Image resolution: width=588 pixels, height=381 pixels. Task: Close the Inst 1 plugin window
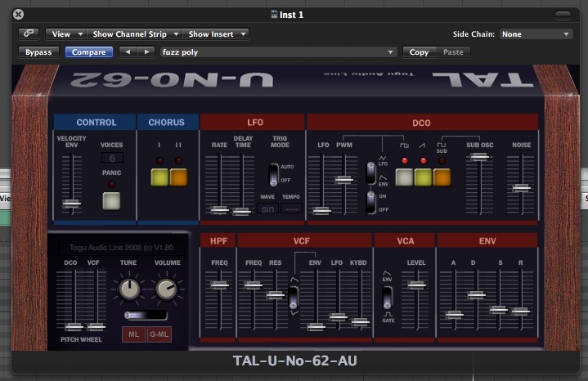tap(18, 14)
